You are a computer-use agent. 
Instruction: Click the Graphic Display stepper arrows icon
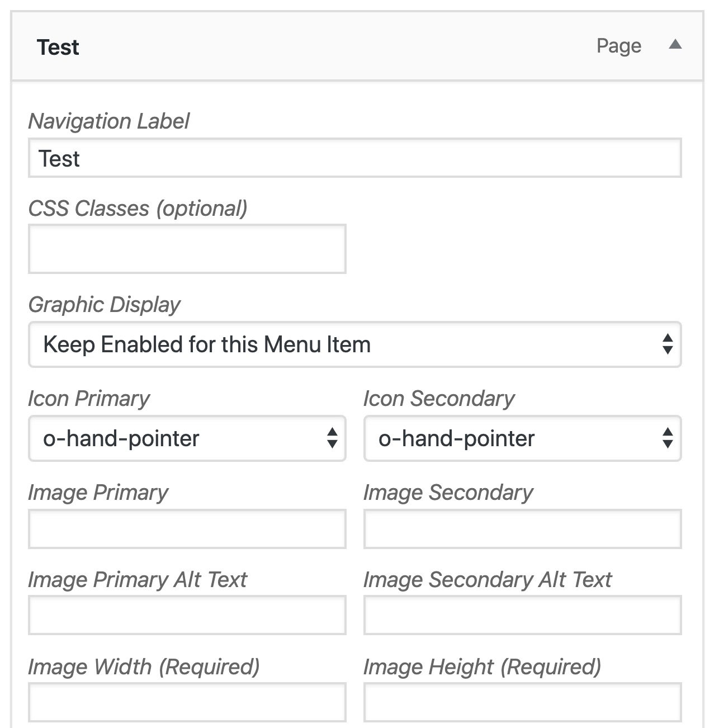click(667, 344)
